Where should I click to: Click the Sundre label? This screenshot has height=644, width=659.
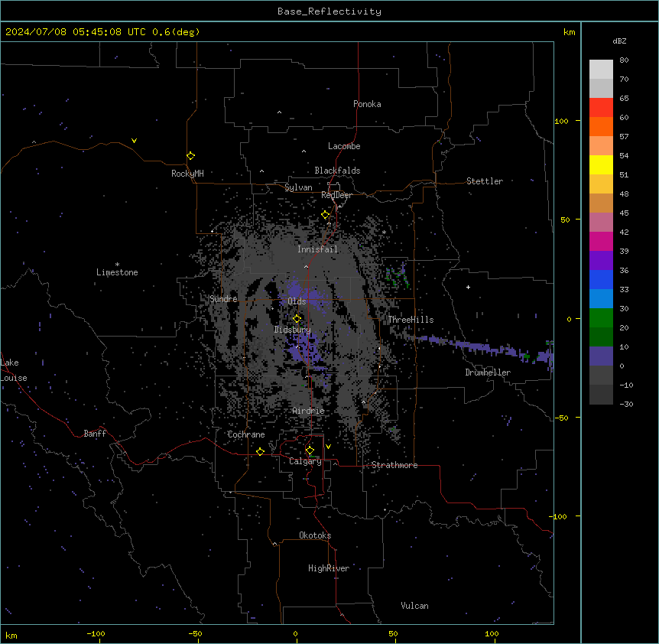pyautogui.click(x=223, y=299)
